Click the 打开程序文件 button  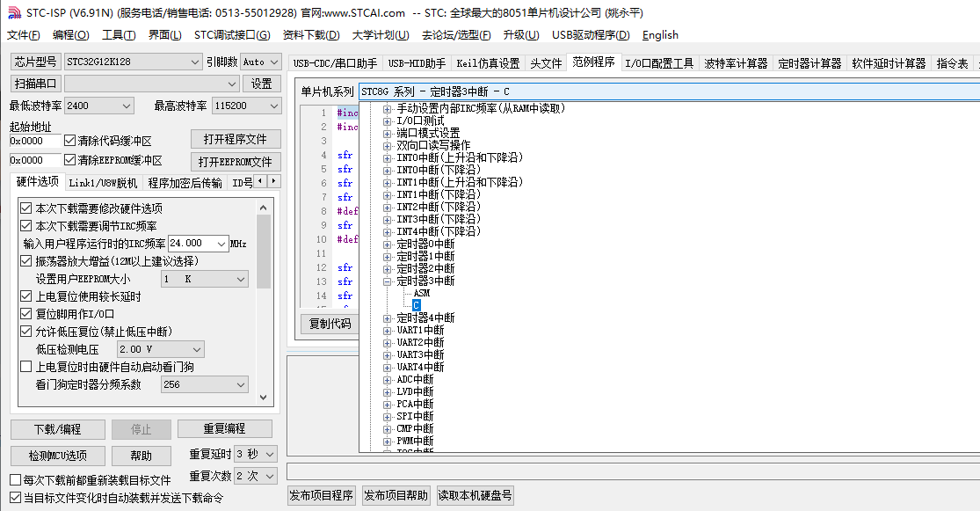click(x=235, y=139)
